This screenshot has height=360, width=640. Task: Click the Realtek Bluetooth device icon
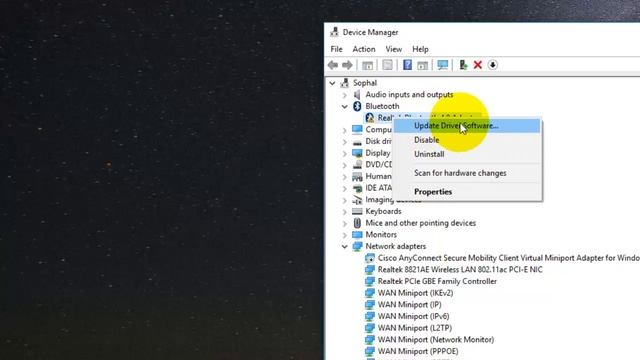[x=370, y=118]
